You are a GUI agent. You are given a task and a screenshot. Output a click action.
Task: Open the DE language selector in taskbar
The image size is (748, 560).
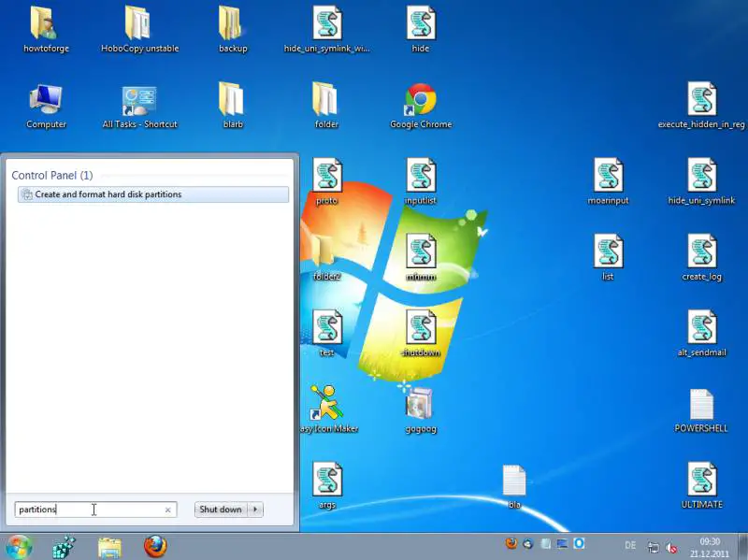point(630,546)
